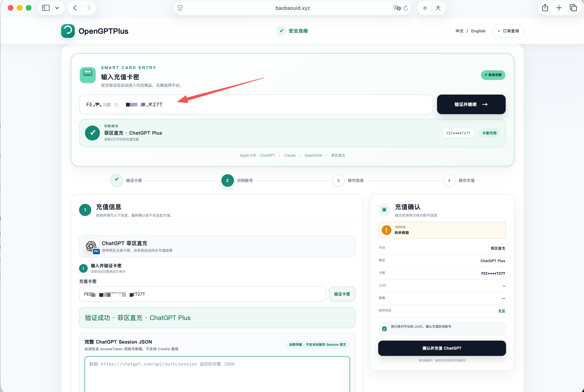Show the tab overview

coord(573,8)
